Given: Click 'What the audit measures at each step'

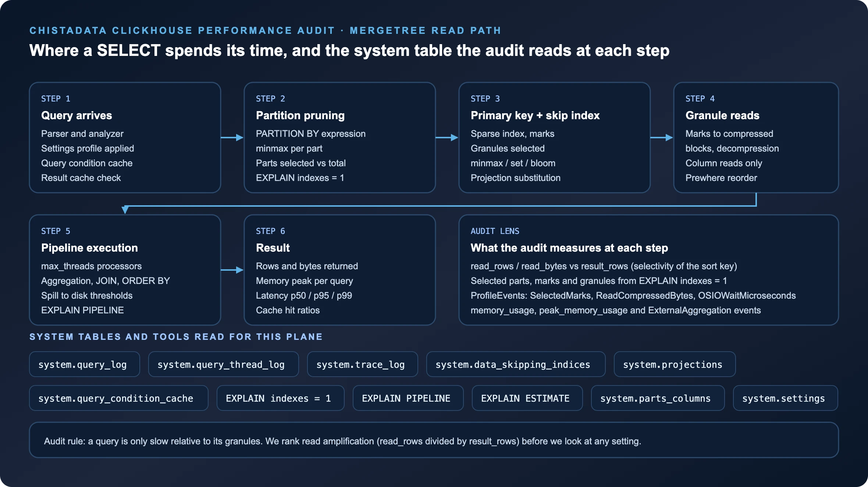Looking at the screenshot, I should 569,248.
